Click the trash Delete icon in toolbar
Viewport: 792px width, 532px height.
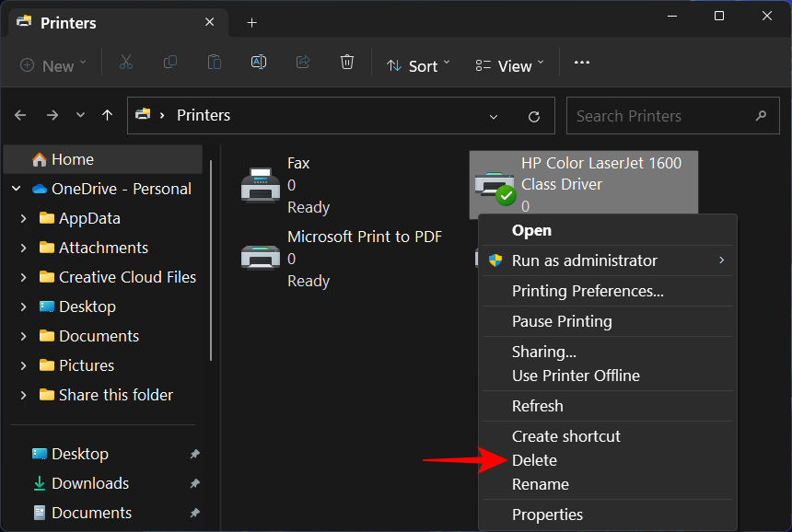pos(347,64)
